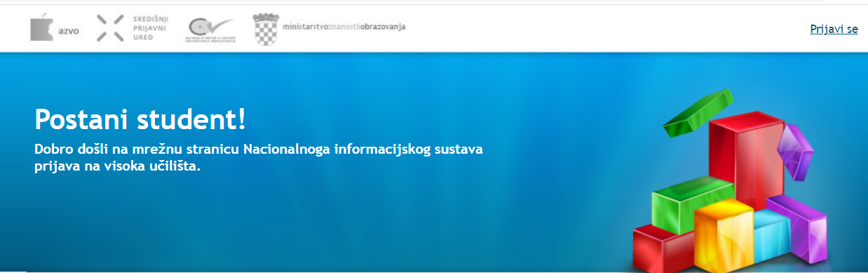Select the Postani student! heading
Viewport: 868px width, 273px height.
pyautogui.click(x=140, y=119)
